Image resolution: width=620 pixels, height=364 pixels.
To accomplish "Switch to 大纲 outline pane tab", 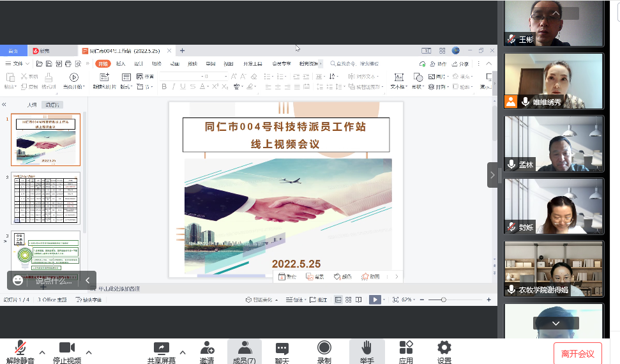I will tap(32, 105).
